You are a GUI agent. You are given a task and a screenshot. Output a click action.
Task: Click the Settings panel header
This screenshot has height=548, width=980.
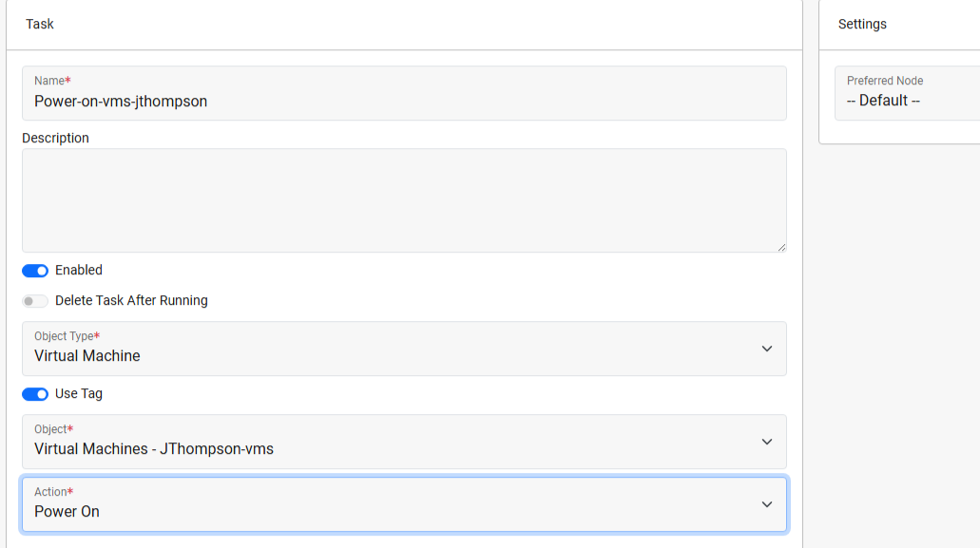862,24
